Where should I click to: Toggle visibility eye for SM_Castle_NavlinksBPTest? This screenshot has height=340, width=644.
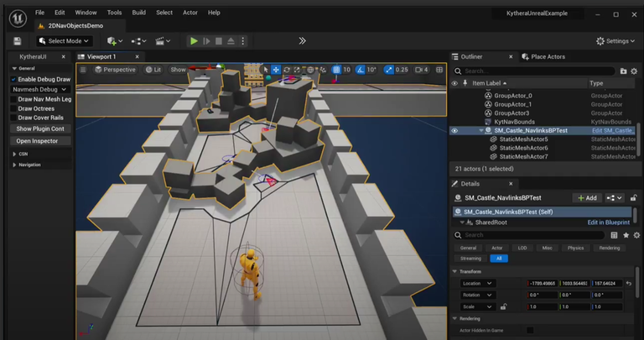454,130
